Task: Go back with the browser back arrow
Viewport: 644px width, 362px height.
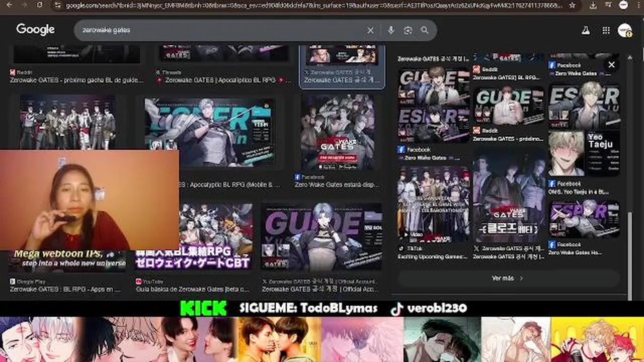Action: pyautogui.click(x=10, y=5)
